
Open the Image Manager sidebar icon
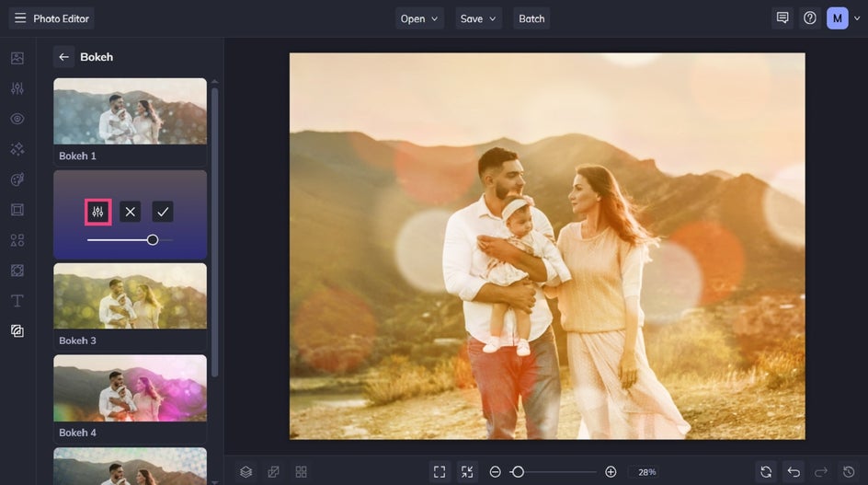tap(17, 58)
